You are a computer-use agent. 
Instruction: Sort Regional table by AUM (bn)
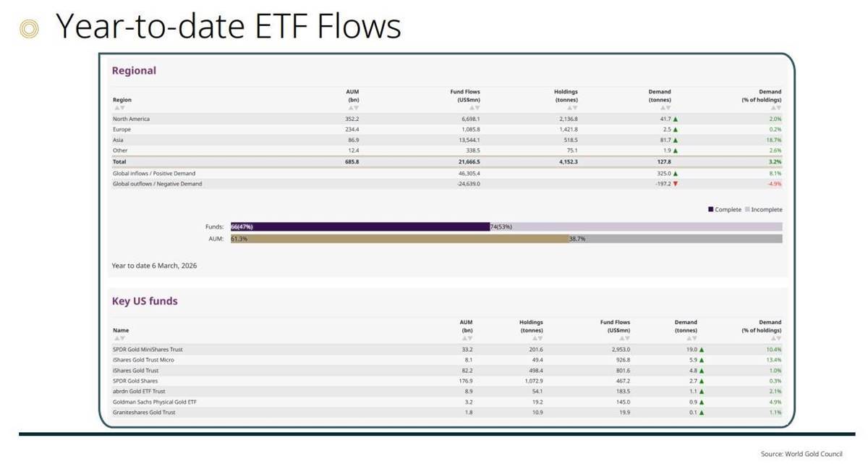[354, 107]
